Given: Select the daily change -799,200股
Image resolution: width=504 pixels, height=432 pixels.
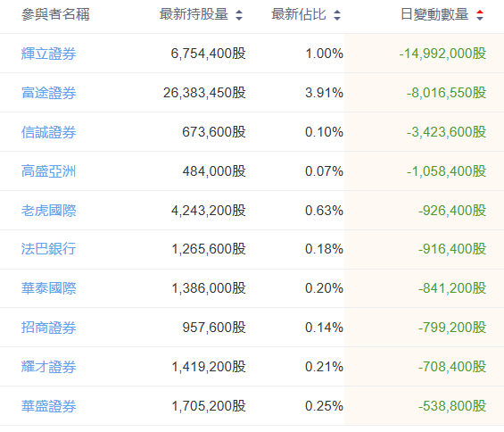Looking at the screenshot, I should coord(452,328).
